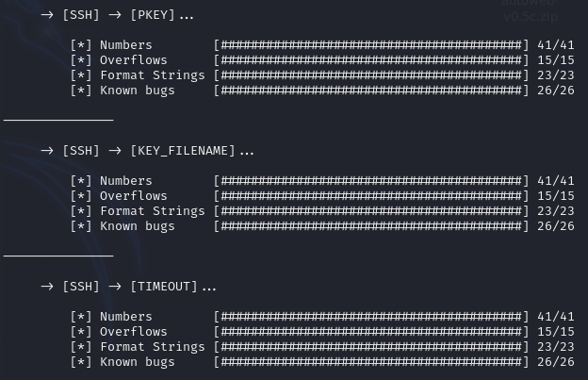The image size is (588, 380).
Task: Click the [*] marker beside PKEY Numbers
Action: click(x=81, y=45)
